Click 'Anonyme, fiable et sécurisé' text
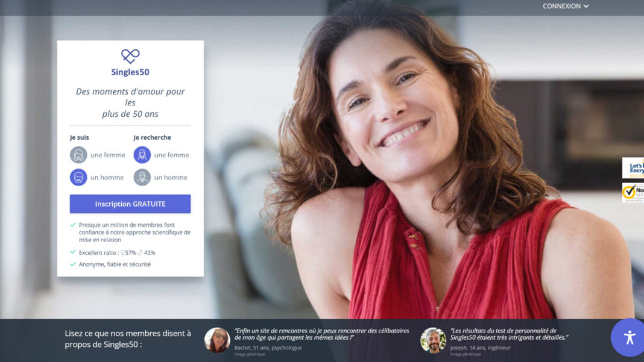The height and width of the screenshot is (362, 644). (115, 264)
